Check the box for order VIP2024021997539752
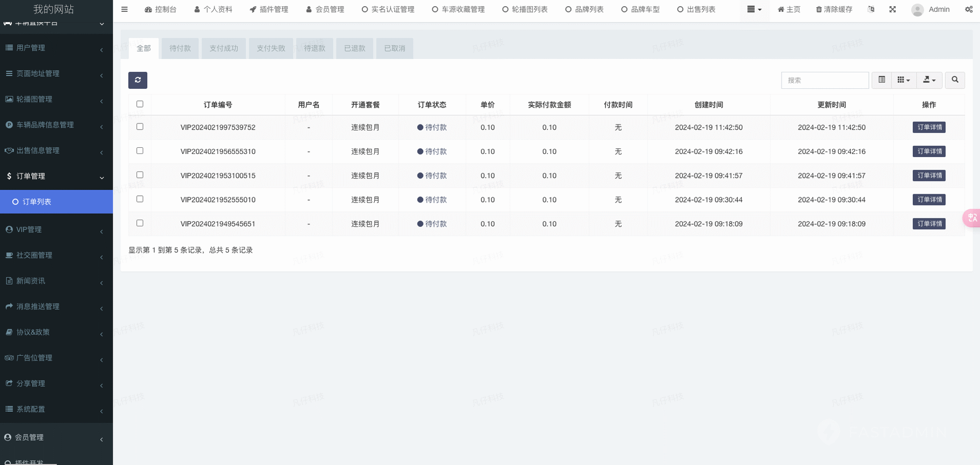Viewport: 980px width, 465px height. point(140,127)
